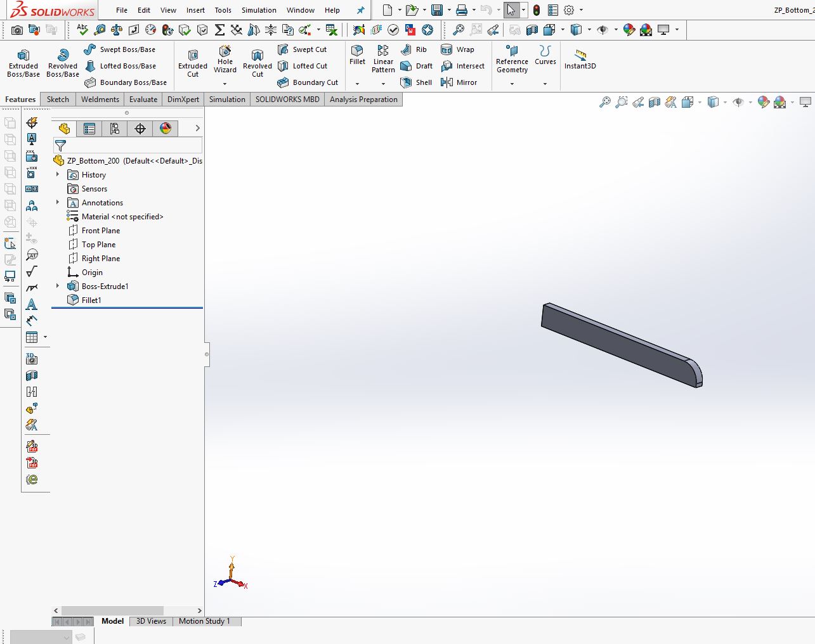This screenshot has width=815, height=644.
Task: Click the Rebuild traffic light icon
Action: pyautogui.click(x=537, y=10)
